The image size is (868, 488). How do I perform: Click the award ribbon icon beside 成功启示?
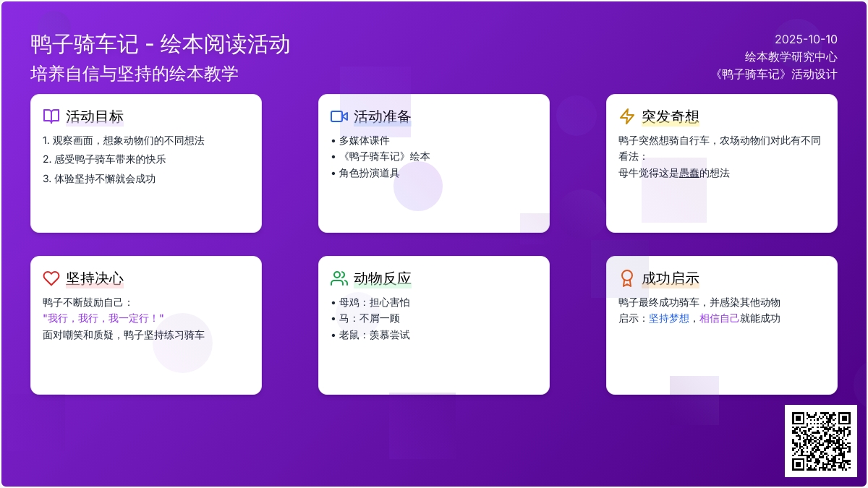tap(627, 278)
